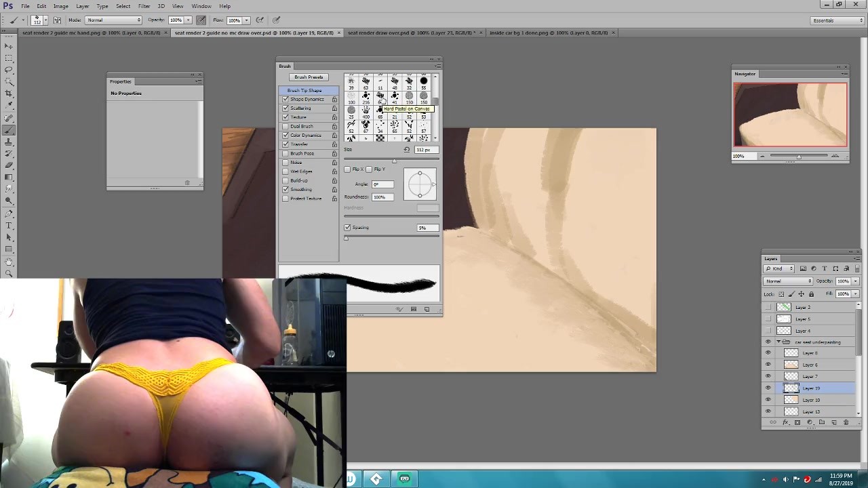Image resolution: width=868 pixels, height=488 pixels.
Task: Select the Lasso tool in the toolbar
Action: pos(9,70)
